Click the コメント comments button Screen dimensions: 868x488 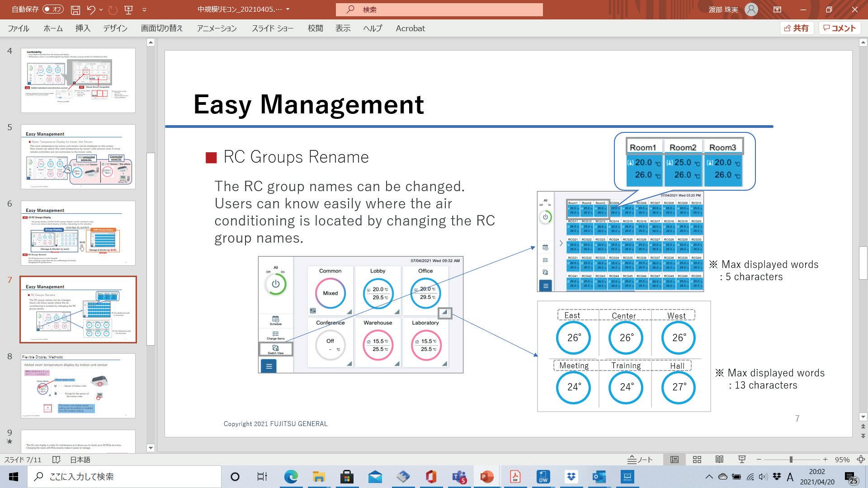[x=840, y=28]
